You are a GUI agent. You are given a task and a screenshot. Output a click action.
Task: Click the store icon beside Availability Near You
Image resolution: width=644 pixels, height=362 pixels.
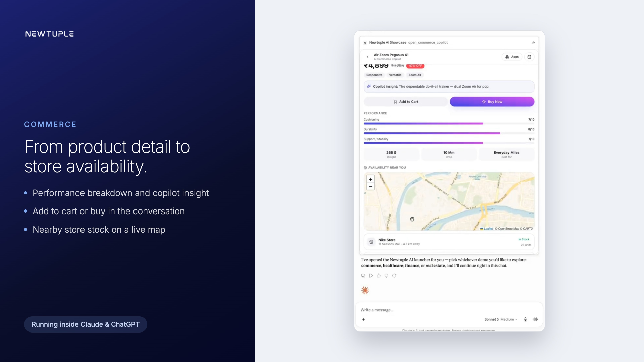tap(365, 168)
